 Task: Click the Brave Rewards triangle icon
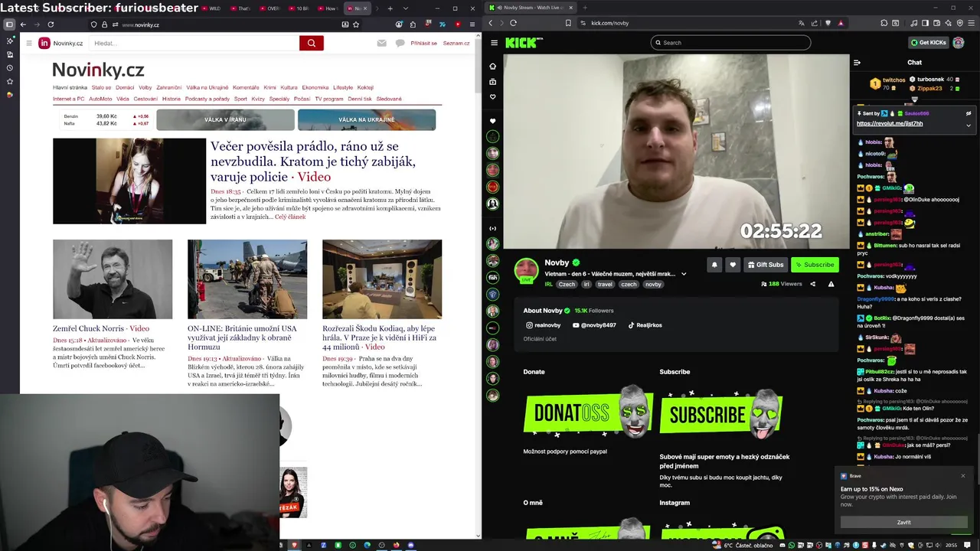(840, 23)
